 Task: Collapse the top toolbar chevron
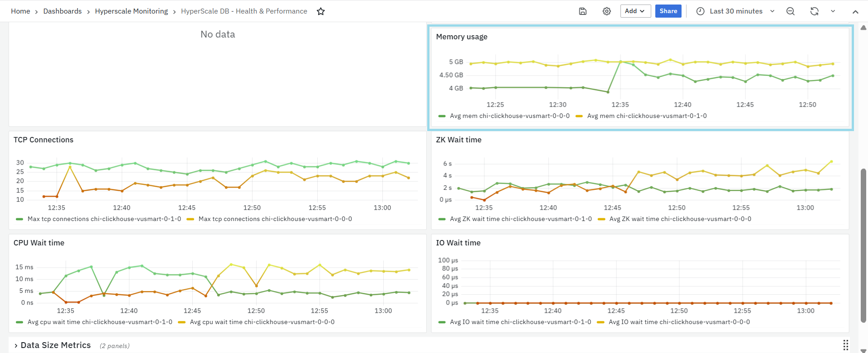(855, 12)
